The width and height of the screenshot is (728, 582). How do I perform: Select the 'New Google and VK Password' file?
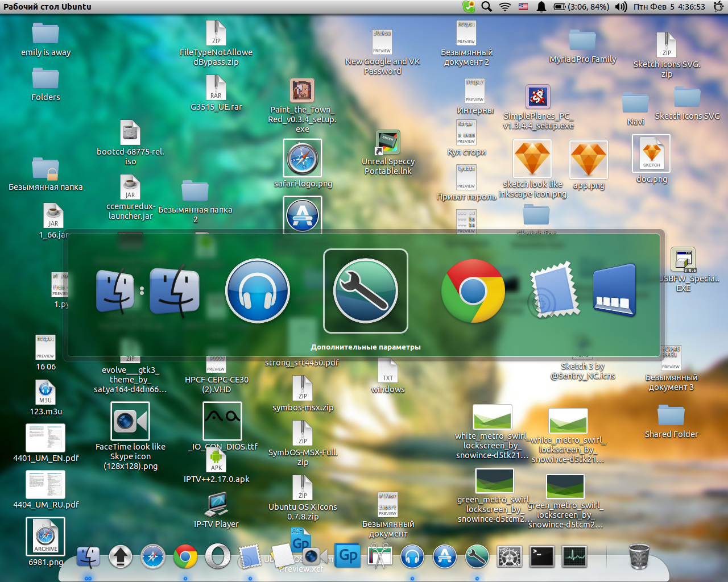382,42
